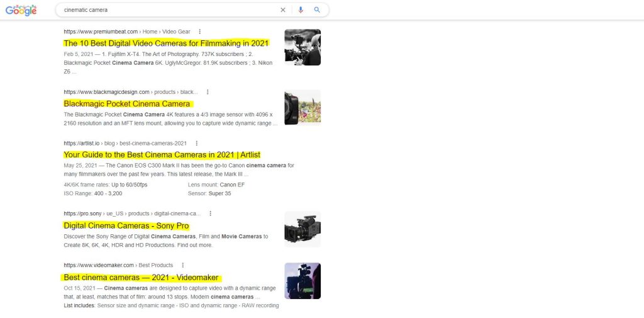This screenshot has height=318, width=644.
Task: Click 'Sensor: Super 35' text
Action: click(209, 193)
